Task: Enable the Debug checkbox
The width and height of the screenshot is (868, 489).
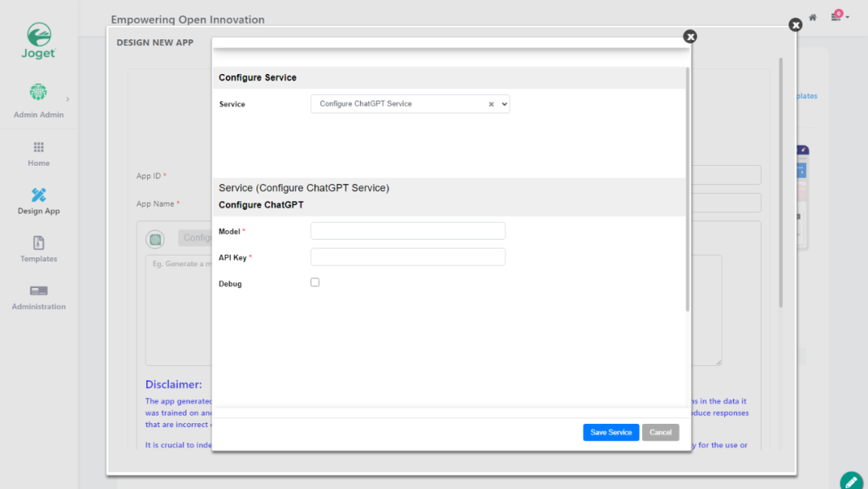Action: tap(315, 282)
